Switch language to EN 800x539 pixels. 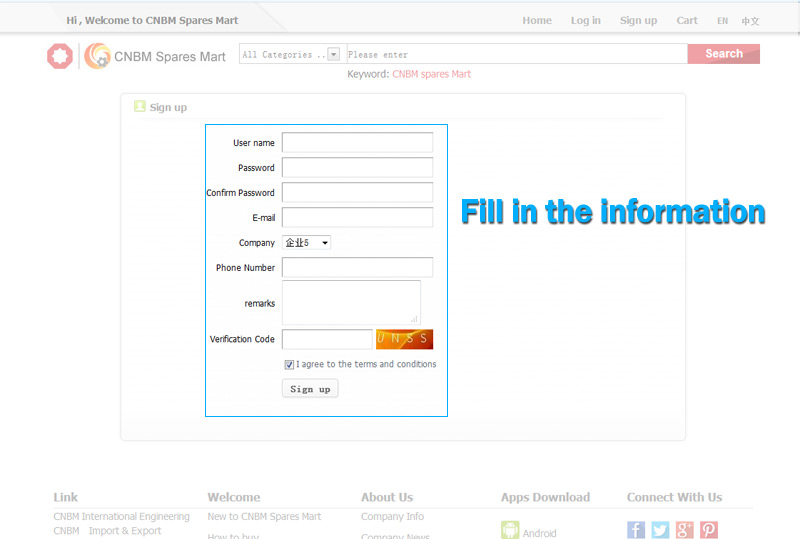pyautogui.click(x=722, y=21)
